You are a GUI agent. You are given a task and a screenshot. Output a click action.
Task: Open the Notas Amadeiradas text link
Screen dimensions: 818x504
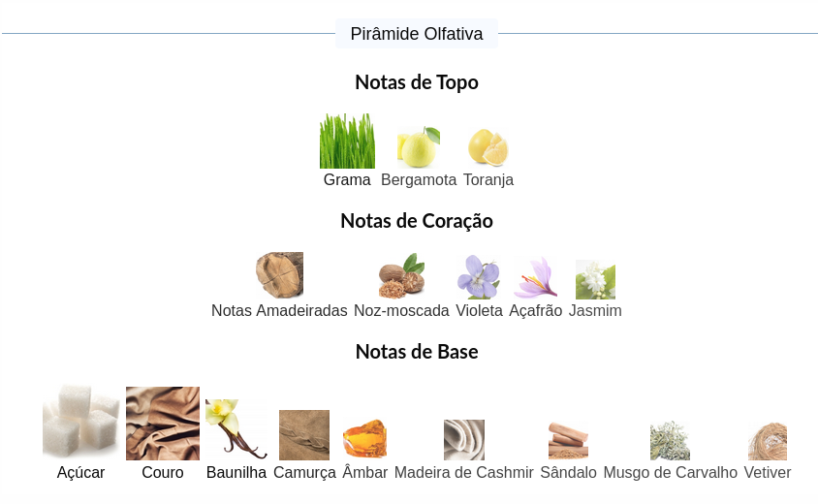(279, 311)
